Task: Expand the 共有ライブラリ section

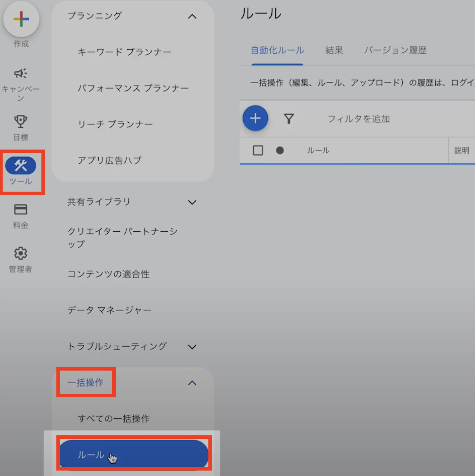Action: [192, 202]
